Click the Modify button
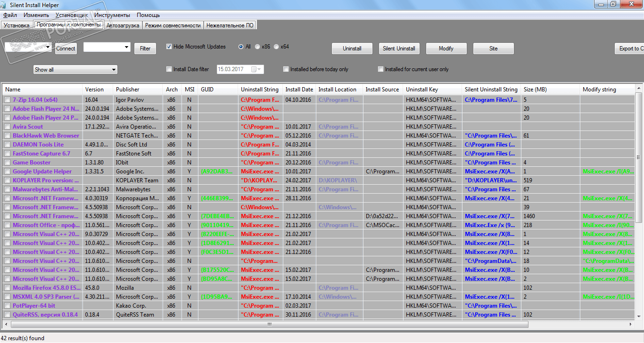The width and height of the screenshot is (644, 343). pyautogui.click(x=446, y=49)
